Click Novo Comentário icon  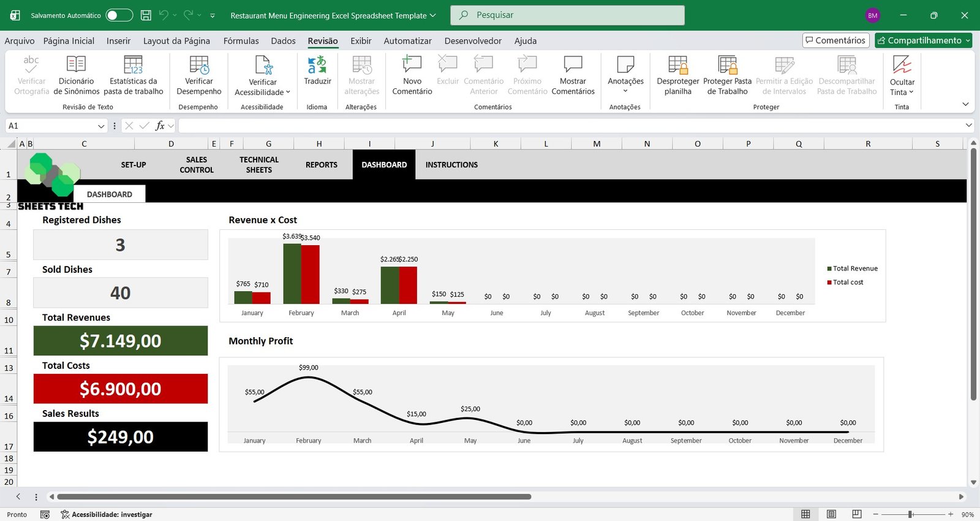pyautogui.click(x=412, y=65)
